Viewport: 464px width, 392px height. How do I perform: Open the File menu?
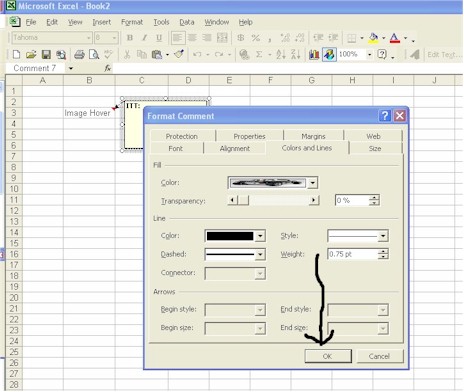31,22
